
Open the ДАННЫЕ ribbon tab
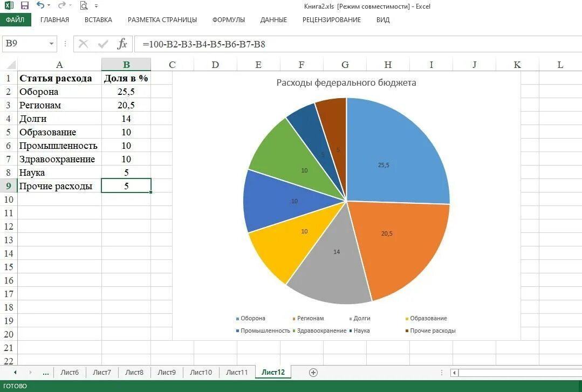[x=273, y=19]
